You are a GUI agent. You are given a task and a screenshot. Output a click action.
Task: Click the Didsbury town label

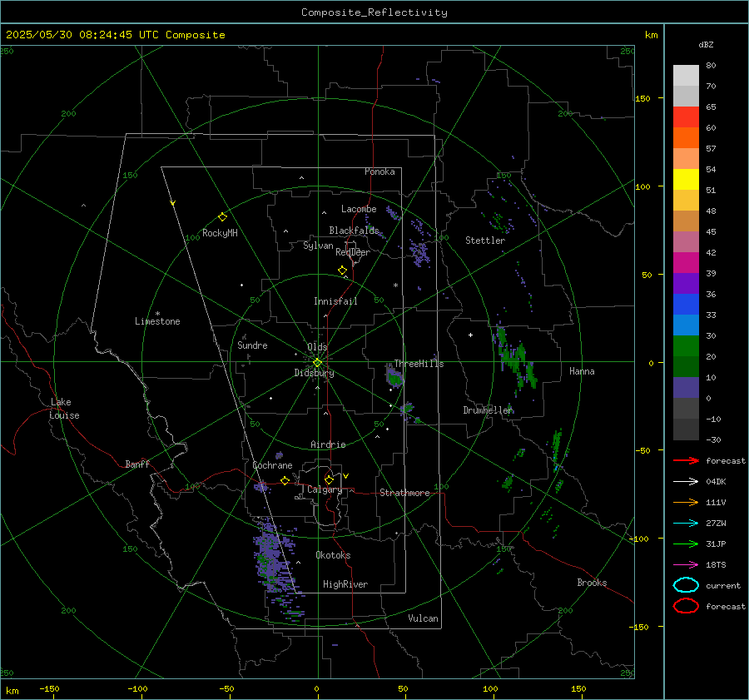[x=315, y=373]
